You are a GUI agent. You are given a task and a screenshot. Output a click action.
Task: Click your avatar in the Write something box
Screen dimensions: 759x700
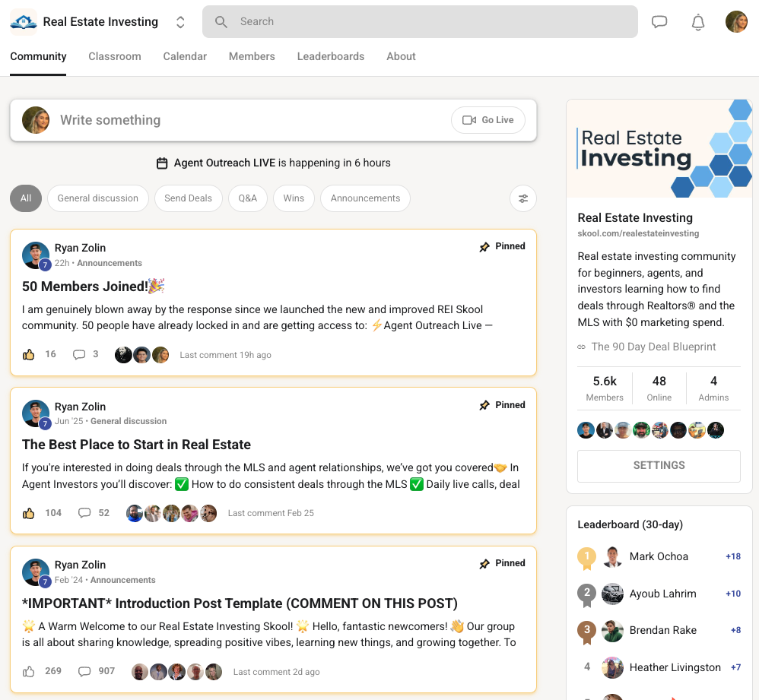tap(36, 120)
